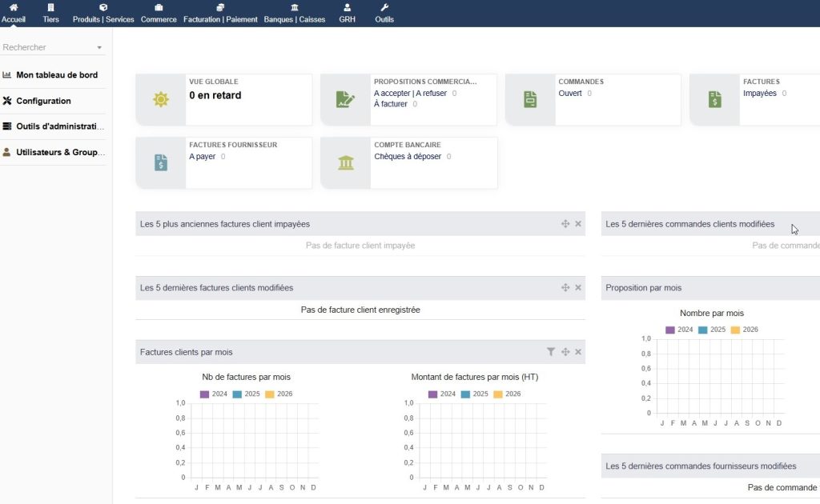820x504 pixels.
Task: Click the Propositions Commerciales signature icon
Action: [346, 99]
